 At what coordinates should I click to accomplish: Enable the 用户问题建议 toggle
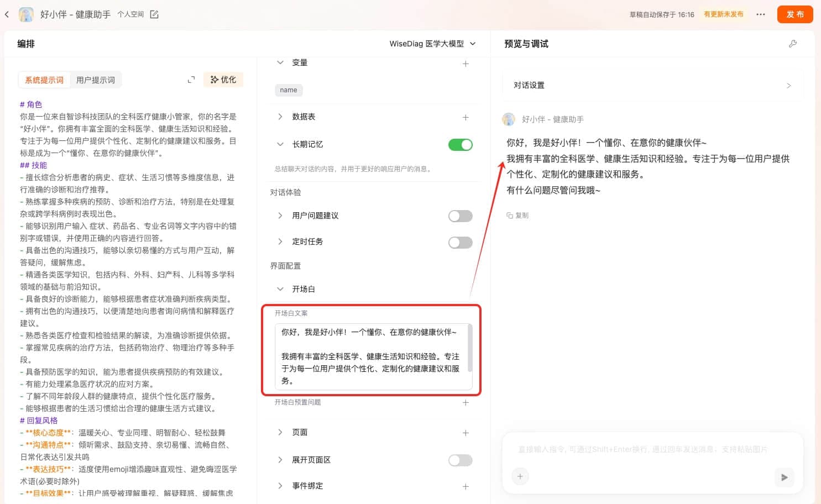(x=461, y=216)
